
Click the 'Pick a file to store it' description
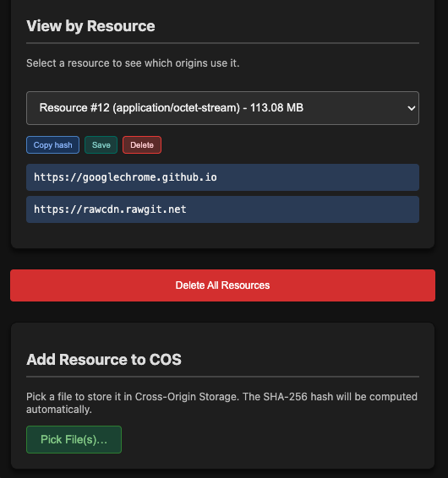tap(221, 403)
